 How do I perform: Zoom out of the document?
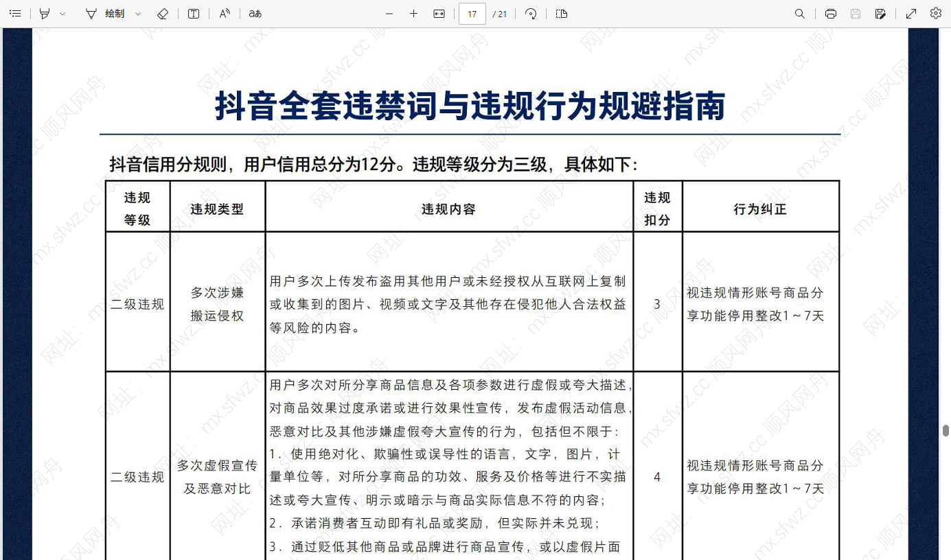click(x=389, y=13)
